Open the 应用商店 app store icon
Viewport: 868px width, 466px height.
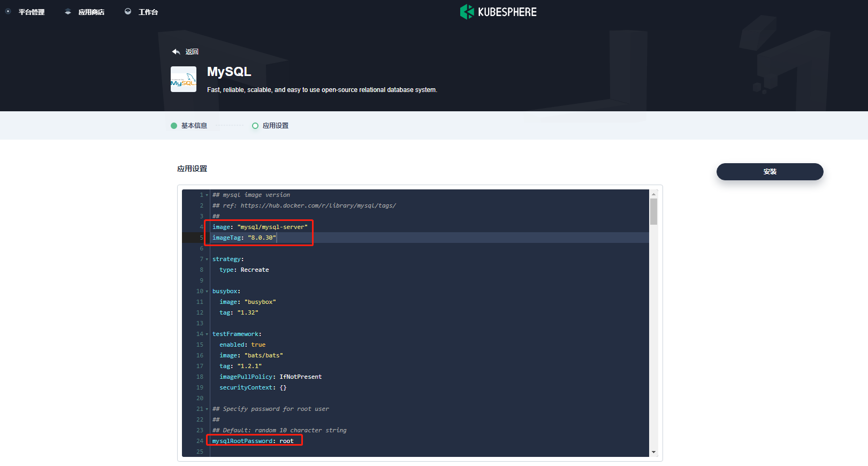[68, 12]
